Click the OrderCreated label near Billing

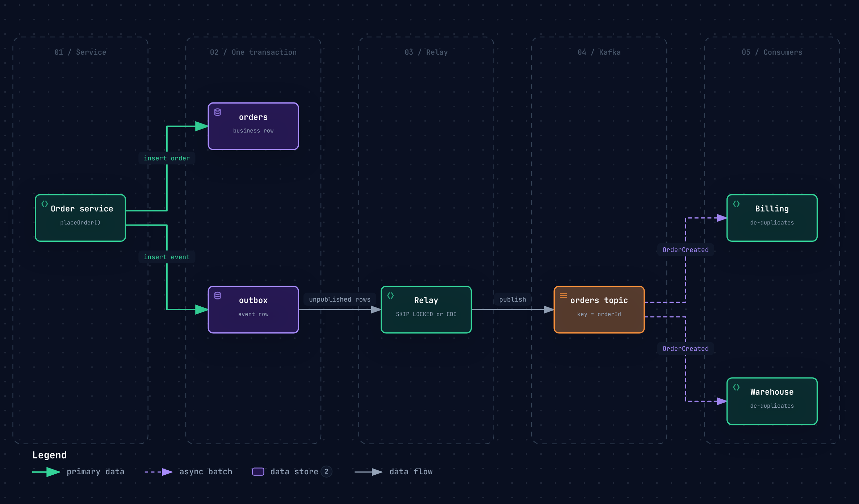point(686,250)
